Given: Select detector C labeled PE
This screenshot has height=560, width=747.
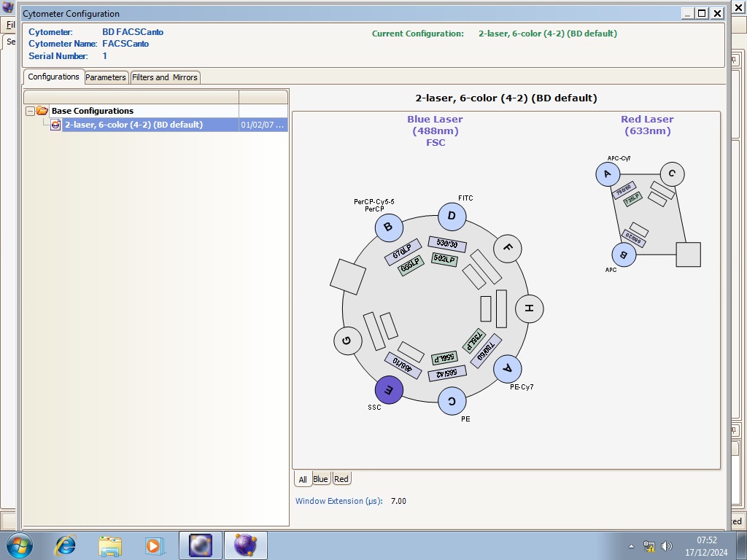Looking at the screenshot, I should click(x=452, y=400).
